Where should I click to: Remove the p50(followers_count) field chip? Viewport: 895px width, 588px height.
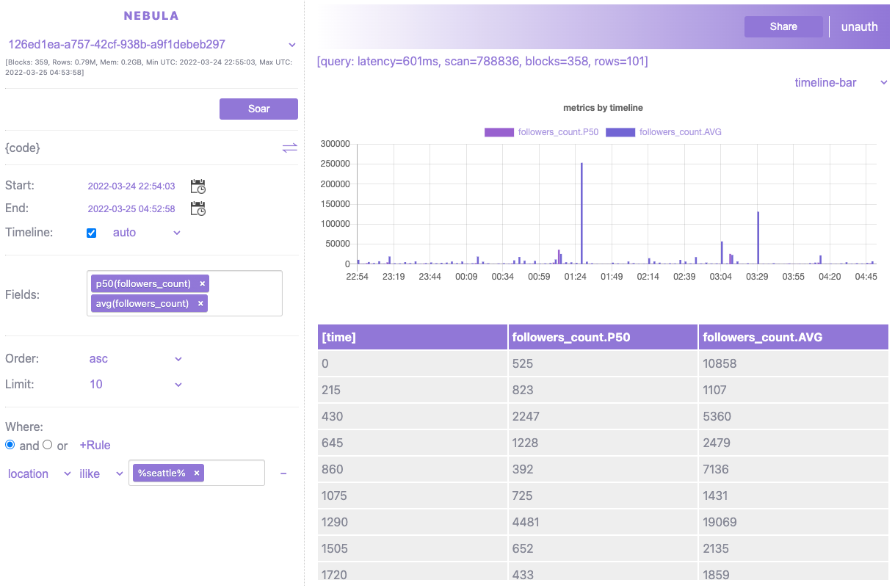click(x=201, y=283)
